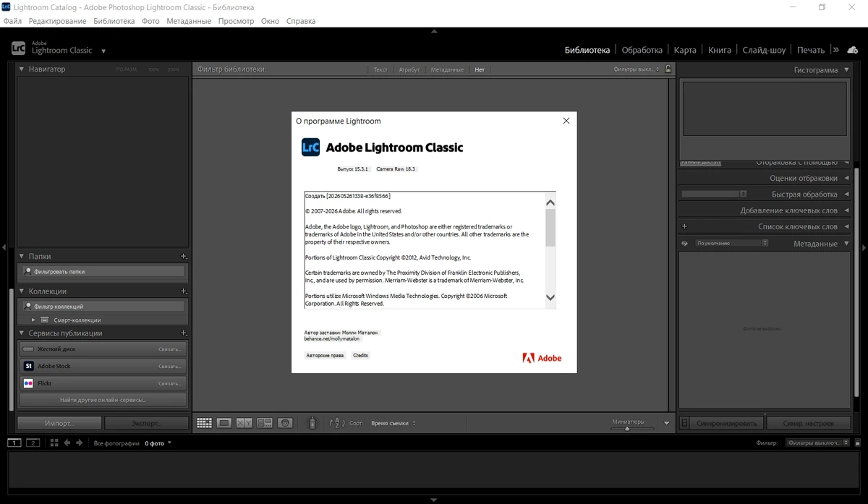Switch to the Обработка module

(642, 50)
